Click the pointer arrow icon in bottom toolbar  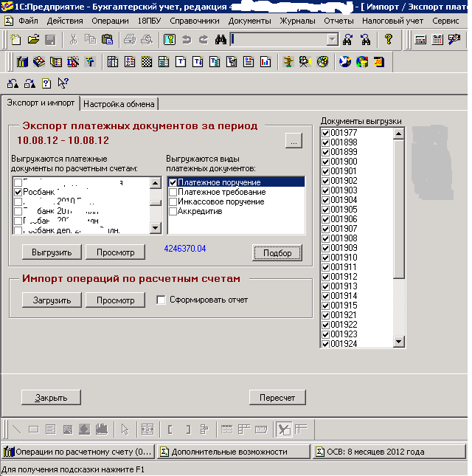point(125,430)
